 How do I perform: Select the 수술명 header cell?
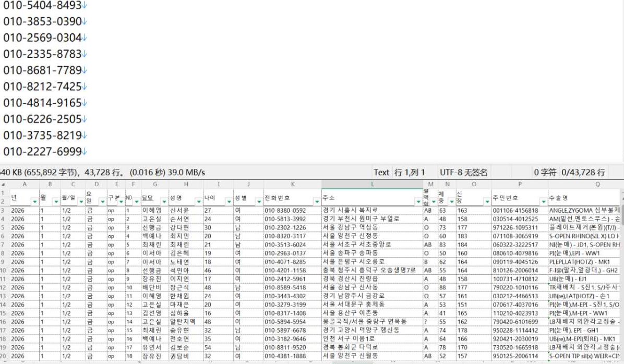584,198
